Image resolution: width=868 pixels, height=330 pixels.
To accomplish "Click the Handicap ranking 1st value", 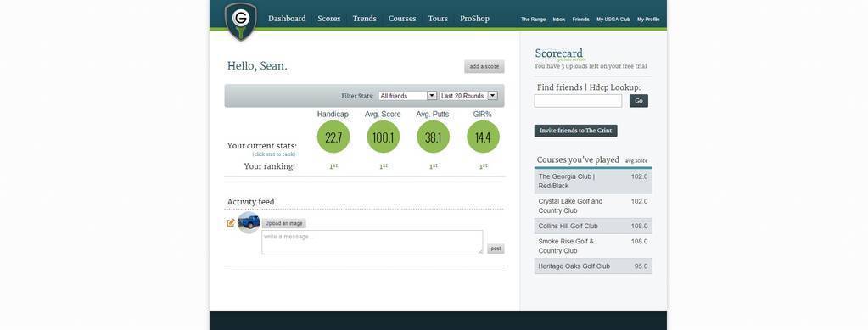I will [333, 166].
